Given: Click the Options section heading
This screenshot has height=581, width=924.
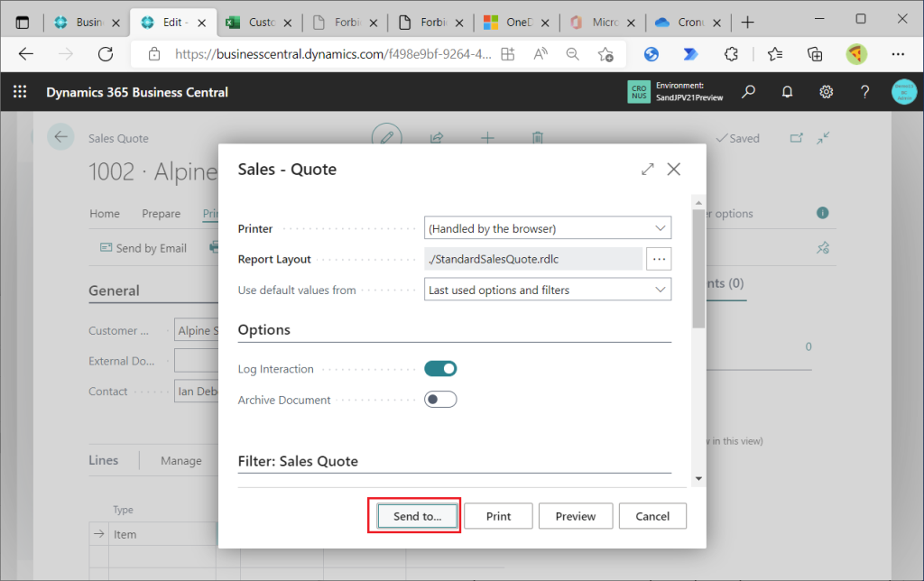Looking at the screenshot, I should [x=264, y=329].
